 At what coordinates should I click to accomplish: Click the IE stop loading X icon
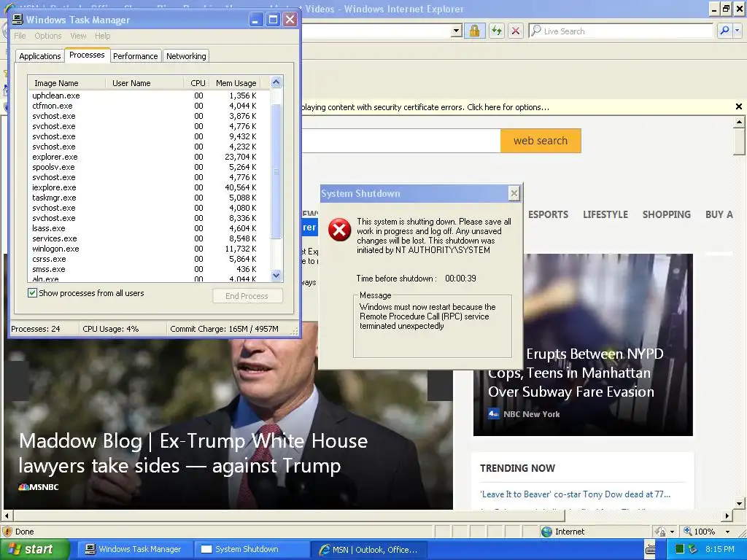tap(516, 31)
